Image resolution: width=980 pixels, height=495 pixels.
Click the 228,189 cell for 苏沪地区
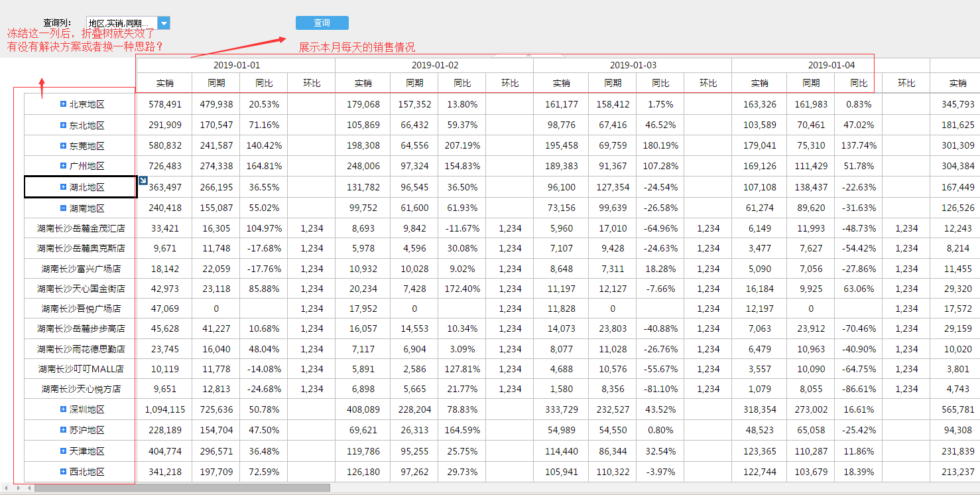[164, 430]
